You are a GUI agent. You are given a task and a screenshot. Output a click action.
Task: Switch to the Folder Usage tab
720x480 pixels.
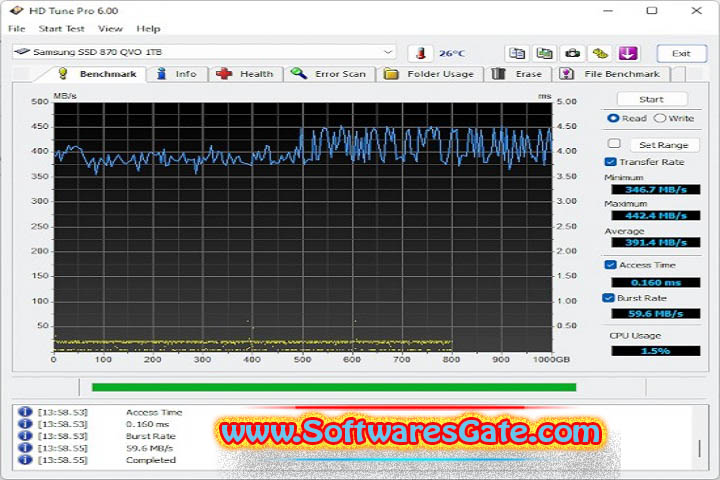(x=429, y=74)
